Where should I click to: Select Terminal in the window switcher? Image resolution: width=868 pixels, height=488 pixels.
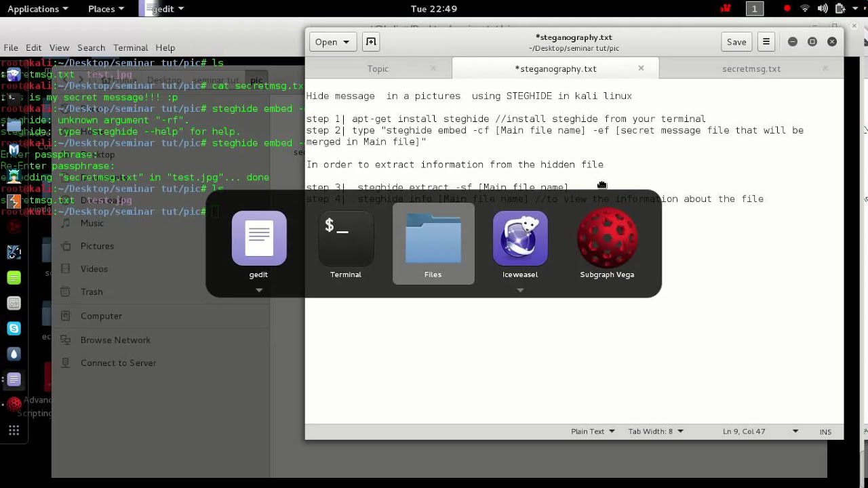click(x=346, y=245)
